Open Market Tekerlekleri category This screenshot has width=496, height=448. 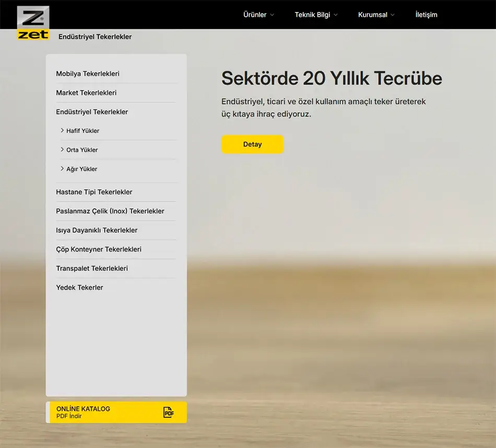(x=86, y=93)
